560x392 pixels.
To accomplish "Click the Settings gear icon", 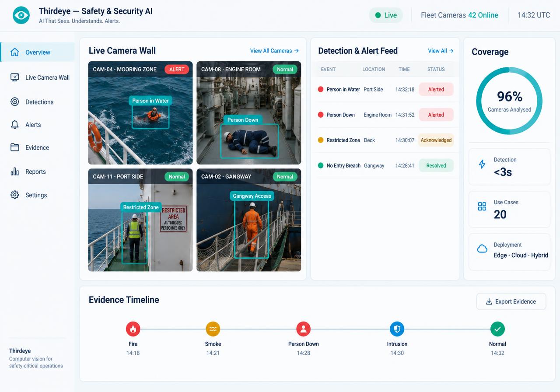I will (x=14, y=195).
